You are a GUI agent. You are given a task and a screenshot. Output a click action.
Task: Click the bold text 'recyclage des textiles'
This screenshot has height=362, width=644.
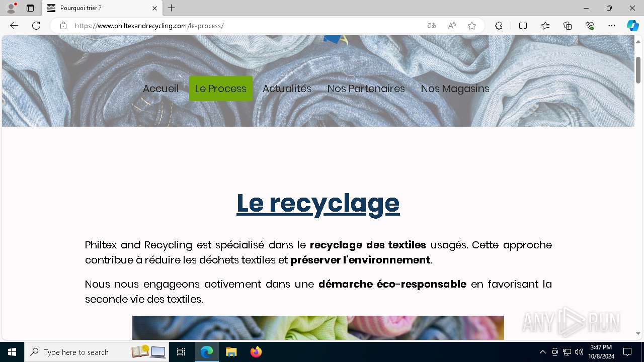tap(368, 245)
